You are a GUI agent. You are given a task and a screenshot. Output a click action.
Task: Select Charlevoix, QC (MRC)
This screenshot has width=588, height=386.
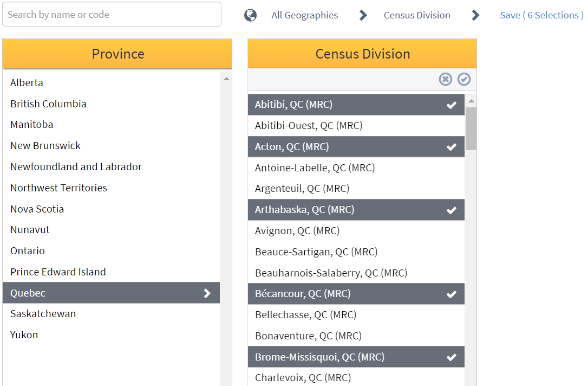click(x=356, y=377)
